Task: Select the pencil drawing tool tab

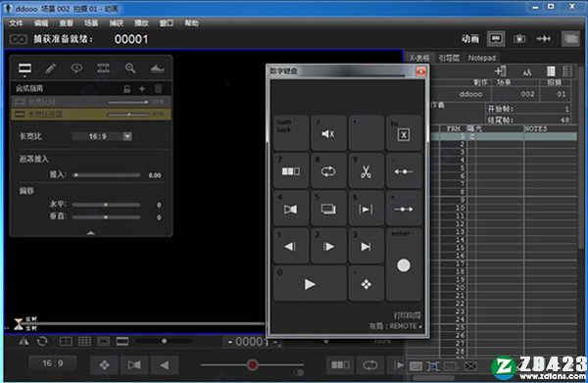Action: pos(51,69)
